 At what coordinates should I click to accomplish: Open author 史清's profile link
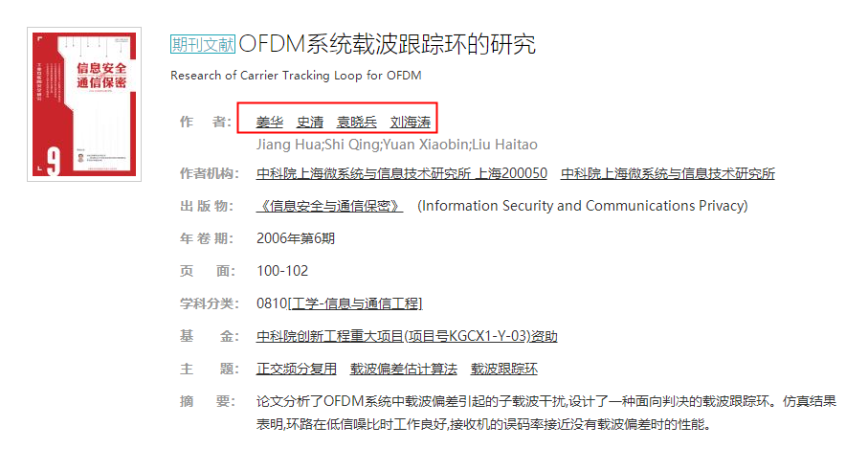[310, 122]
